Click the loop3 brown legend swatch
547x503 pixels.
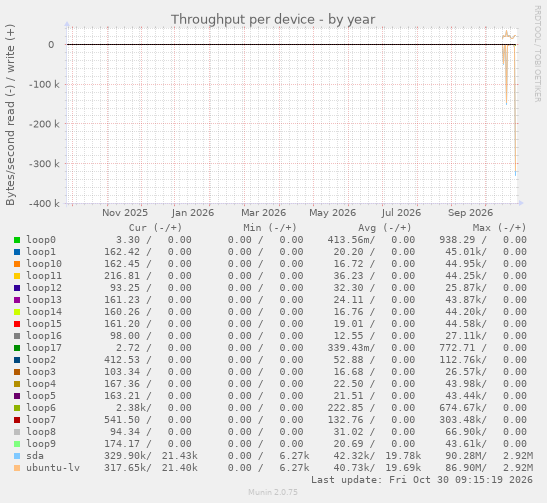17,372
